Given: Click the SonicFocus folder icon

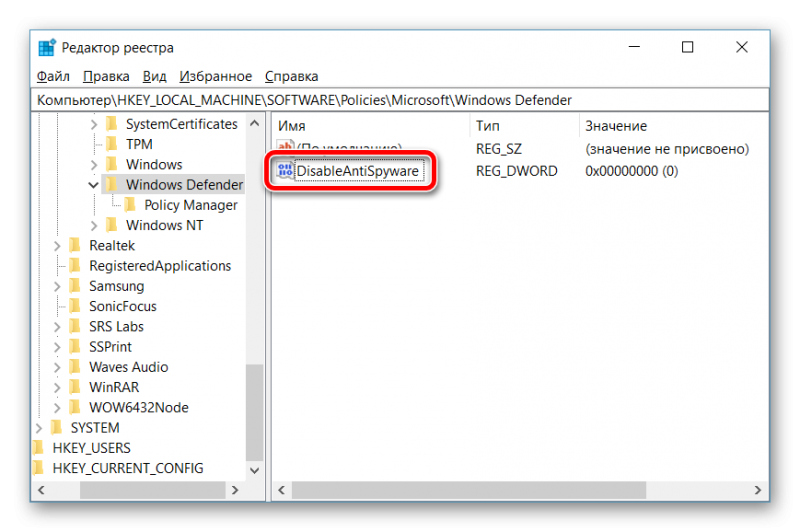Looking at the screenshot, I should pyautogui.click(x=75, y=306).
